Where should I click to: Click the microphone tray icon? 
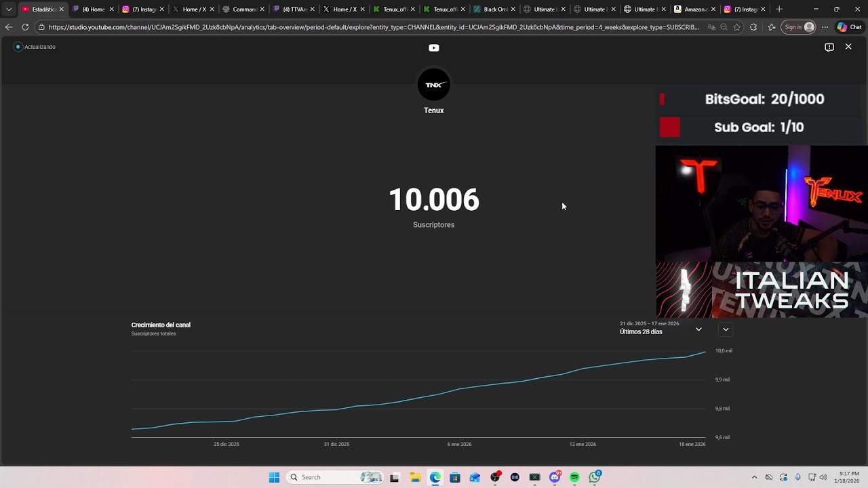point(798,477)
